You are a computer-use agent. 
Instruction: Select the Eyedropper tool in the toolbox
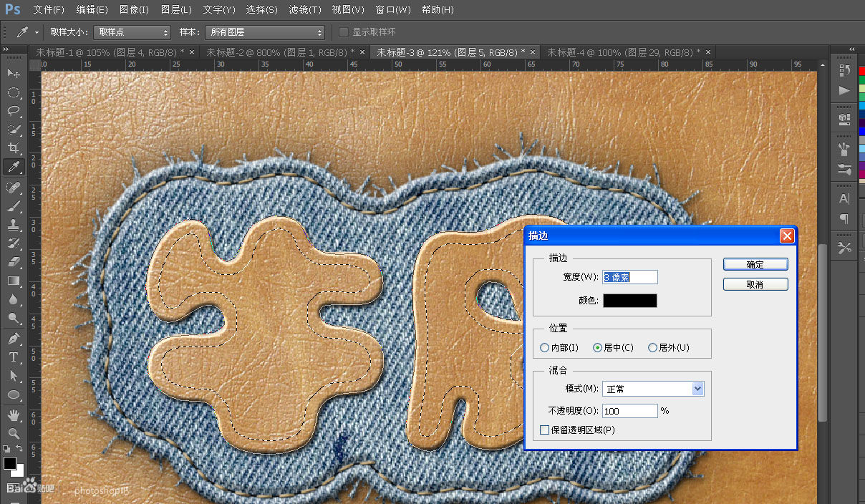pos(14,167)
